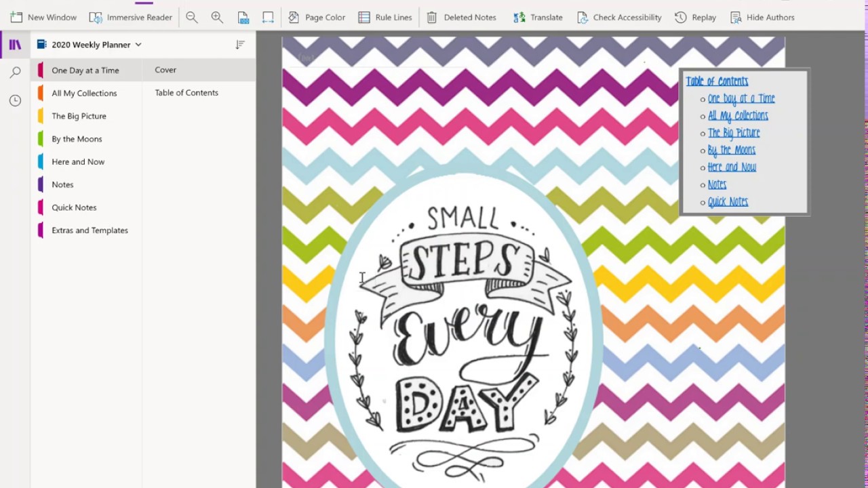Follow the Quick Notes link on page
The width and height of the screenshot is (868, 488).
(x=728, y=202)
